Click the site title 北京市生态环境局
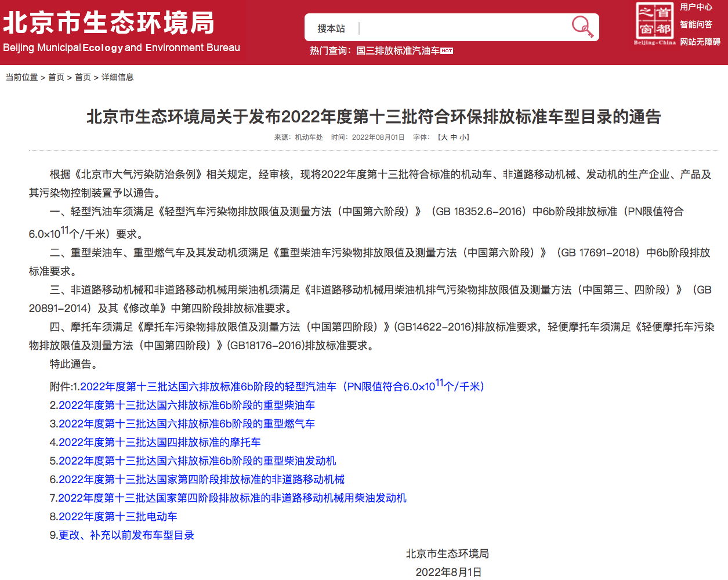 (109, 22)
